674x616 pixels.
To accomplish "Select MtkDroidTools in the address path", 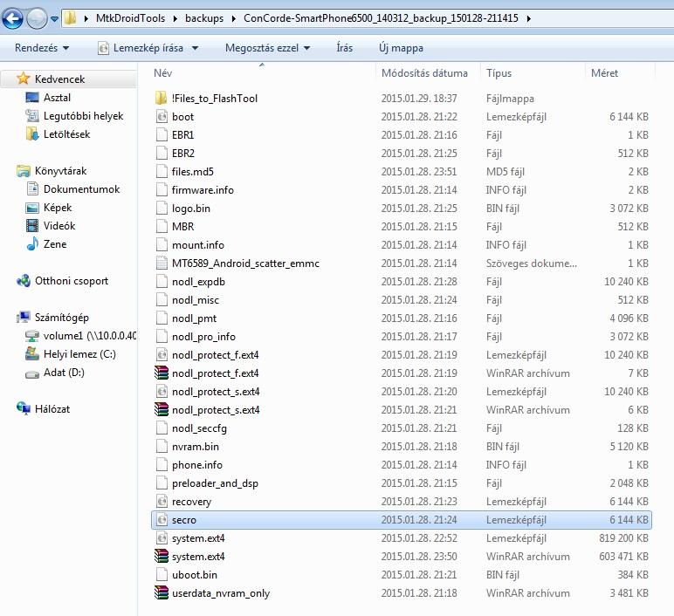I will click(130, 18).
